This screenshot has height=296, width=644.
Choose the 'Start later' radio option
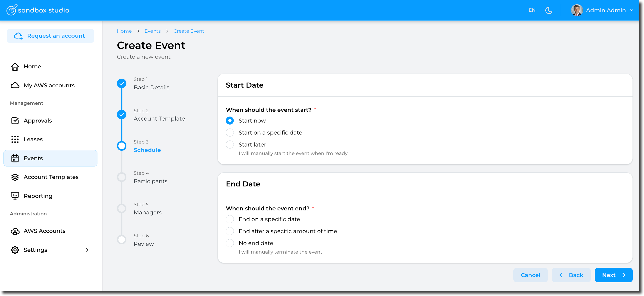click(x=230, y=145)
